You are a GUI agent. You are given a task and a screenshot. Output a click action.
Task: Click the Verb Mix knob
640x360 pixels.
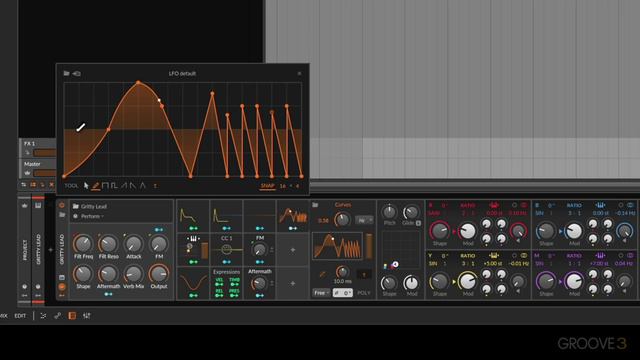[x=133, y=274]
